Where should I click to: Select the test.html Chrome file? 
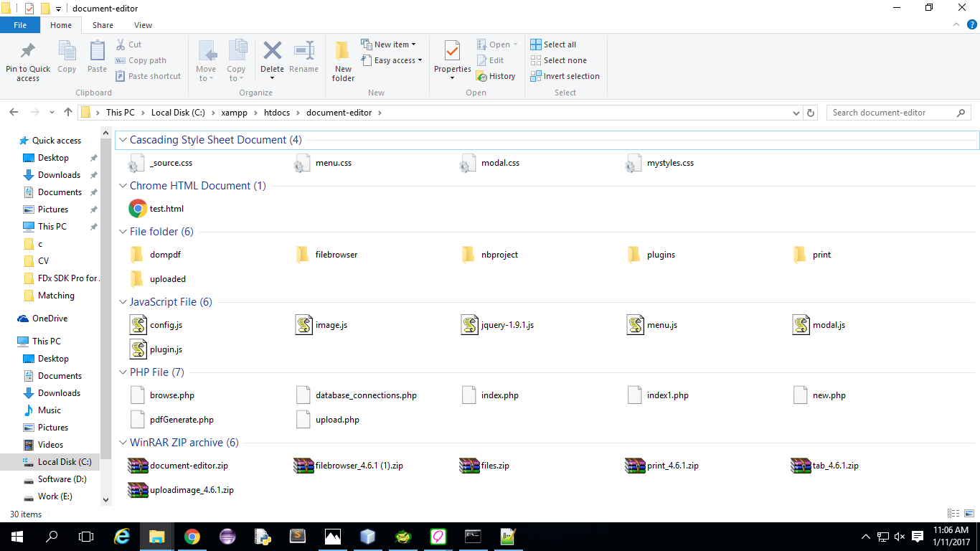(156, 209)
